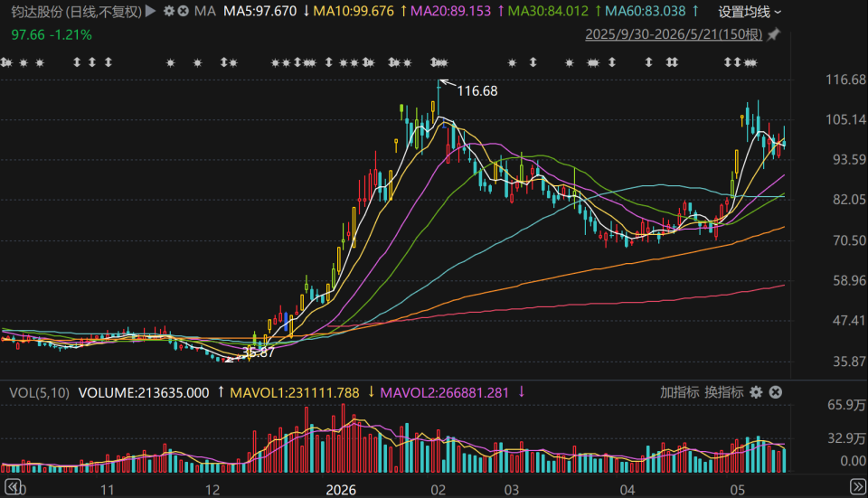Click 加指标 to add an indicator
The image size is (868, 498).
679,392
